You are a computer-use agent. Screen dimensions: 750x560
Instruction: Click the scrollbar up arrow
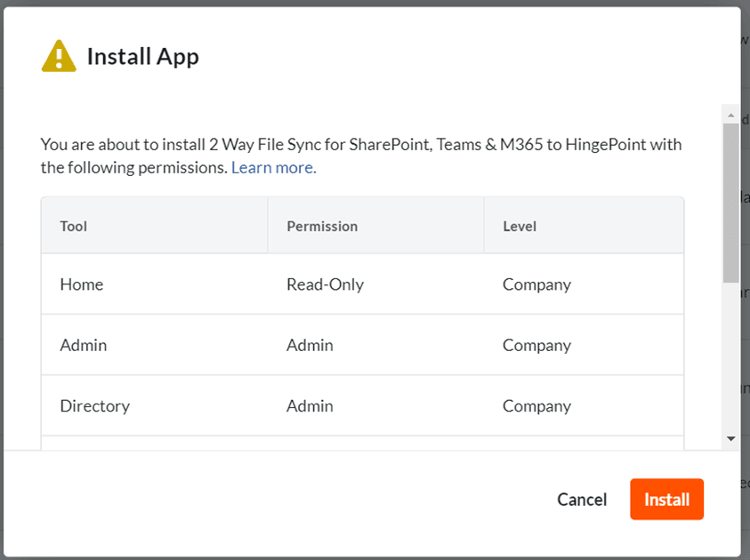click(x=731, y=116)
